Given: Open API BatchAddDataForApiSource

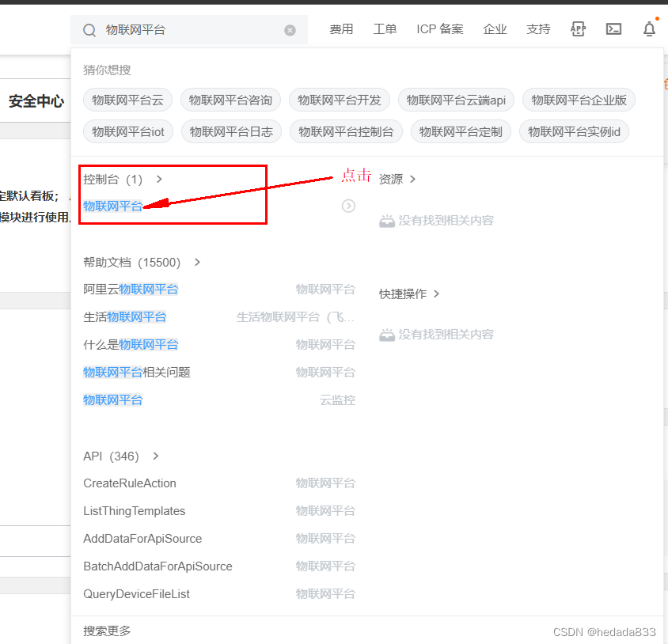Looking at the screenshot, I should [158, 566].
